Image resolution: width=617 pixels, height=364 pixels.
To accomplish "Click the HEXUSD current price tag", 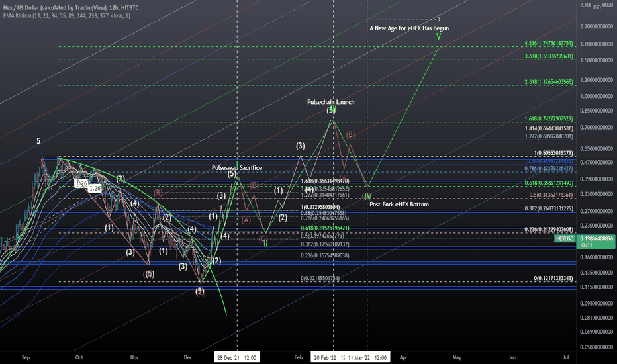I will [x=565, y=238].
